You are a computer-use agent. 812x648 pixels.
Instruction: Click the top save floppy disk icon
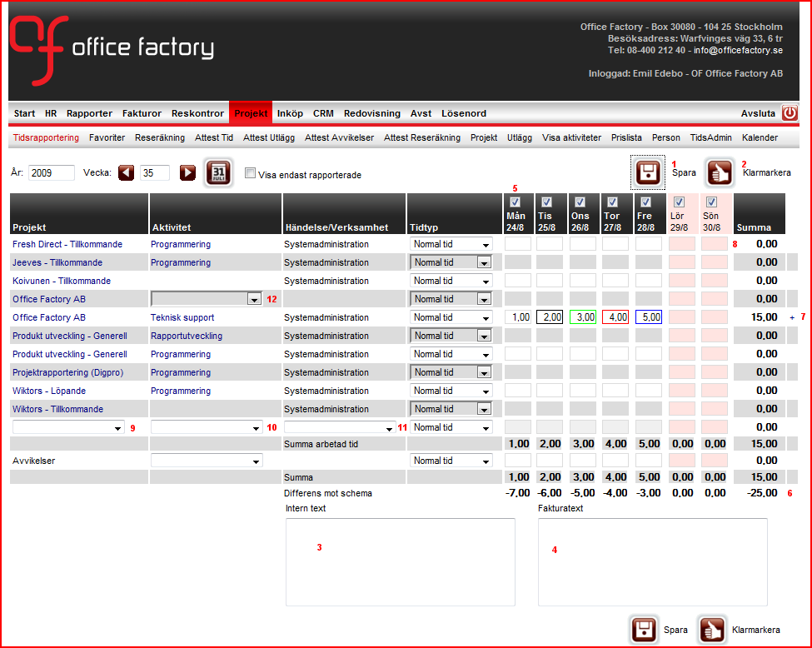[647, 172]
